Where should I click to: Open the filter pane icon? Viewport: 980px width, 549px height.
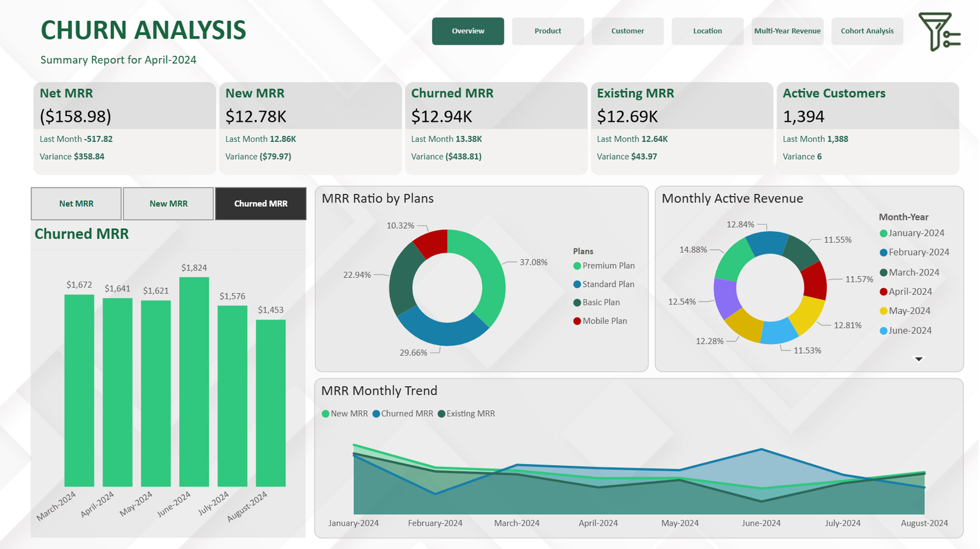point(938,32)
